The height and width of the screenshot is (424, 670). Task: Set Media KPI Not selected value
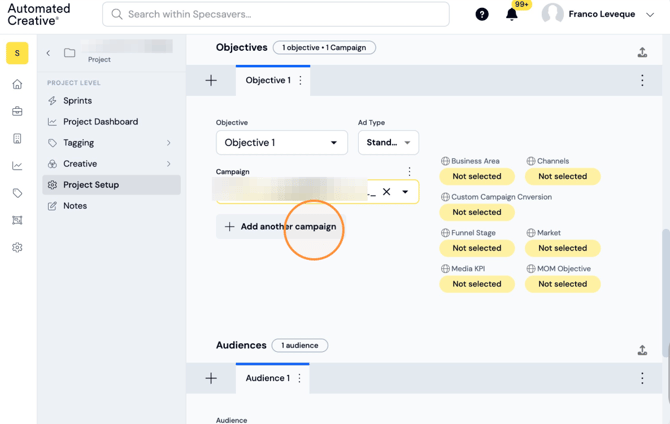[477, 284]
